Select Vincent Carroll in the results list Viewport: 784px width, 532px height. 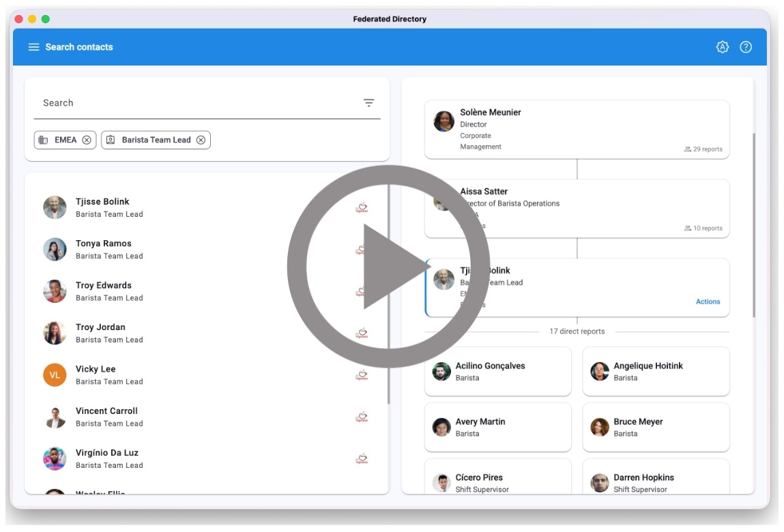[x=207, y=417]
